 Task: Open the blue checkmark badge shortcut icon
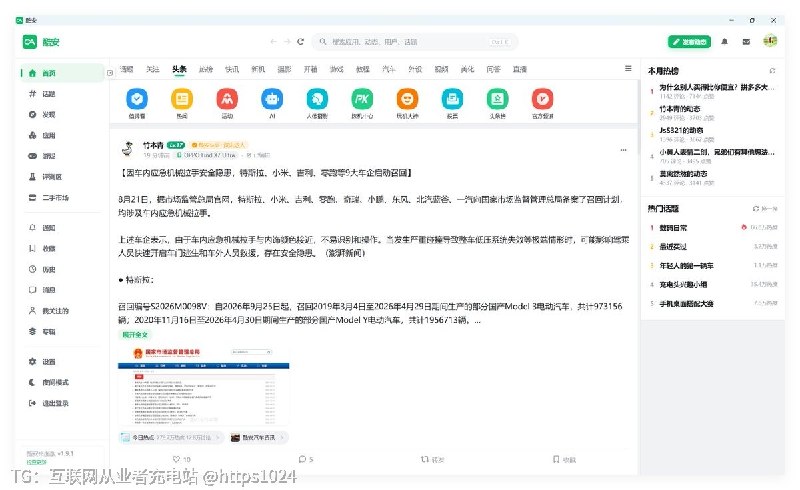[137, 99]
